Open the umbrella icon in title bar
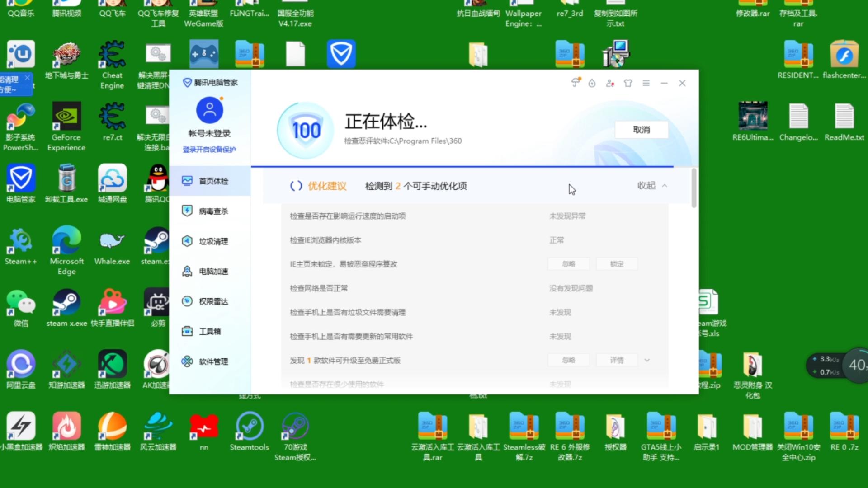Image resolution: width=868 pixels, height=488 pixels. pos(576,83)
